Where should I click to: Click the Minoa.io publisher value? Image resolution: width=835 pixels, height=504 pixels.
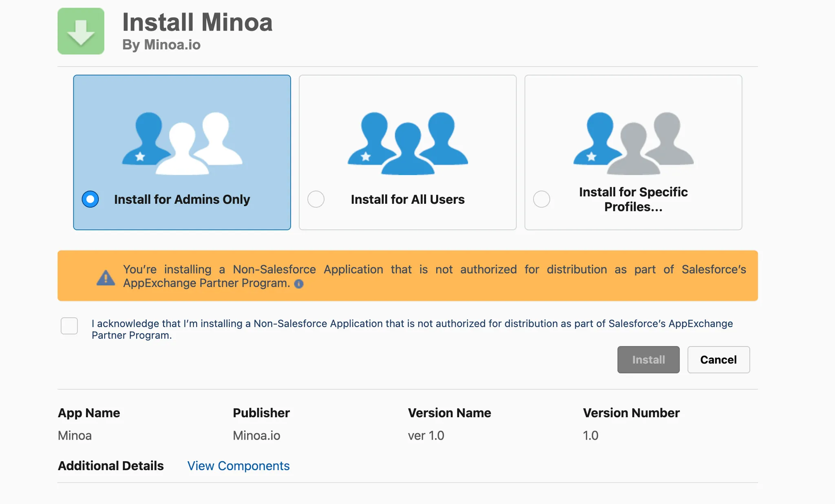tap(256, 436)
